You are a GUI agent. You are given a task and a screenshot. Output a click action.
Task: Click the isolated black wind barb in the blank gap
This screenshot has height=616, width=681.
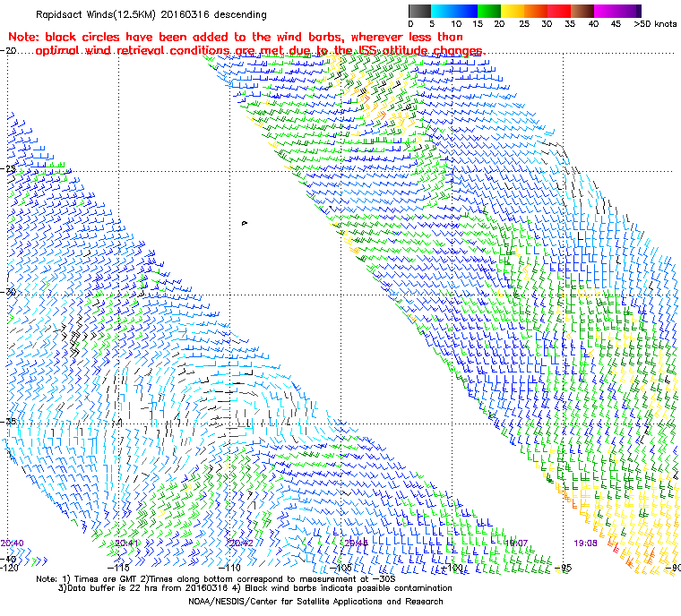(x=244, y=223)
